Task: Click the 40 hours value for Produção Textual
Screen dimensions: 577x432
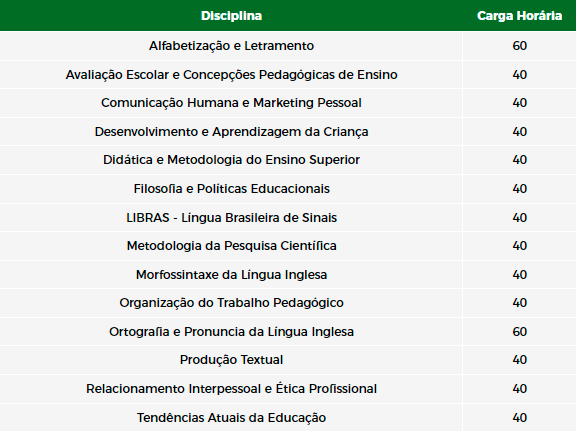Action: [520, 360]
